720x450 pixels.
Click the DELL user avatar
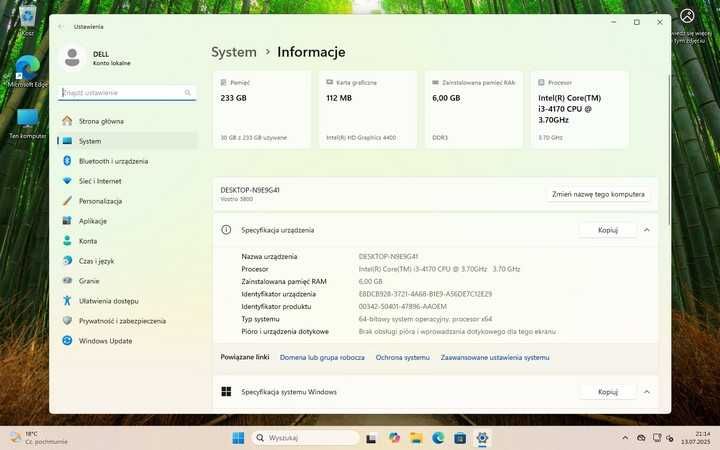click(72, 58)
